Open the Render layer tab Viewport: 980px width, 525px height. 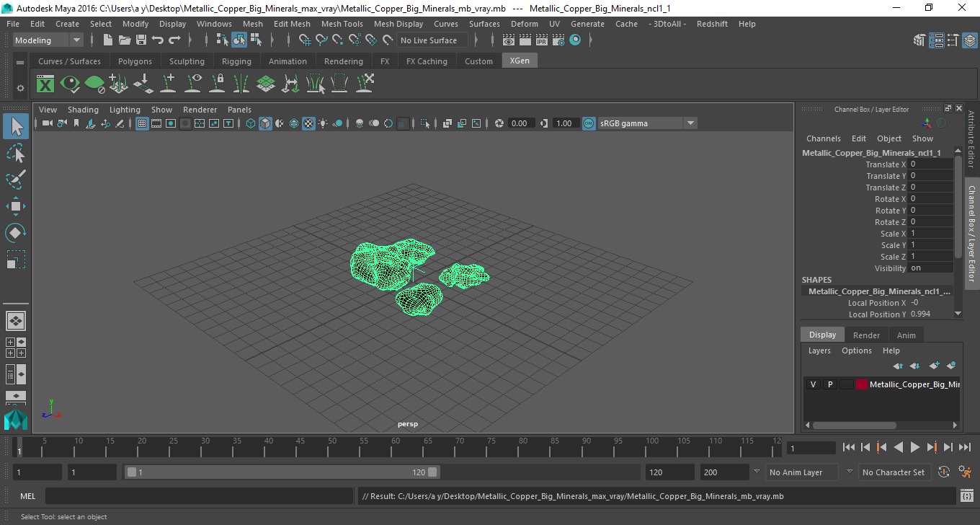[x=866, y=335]
